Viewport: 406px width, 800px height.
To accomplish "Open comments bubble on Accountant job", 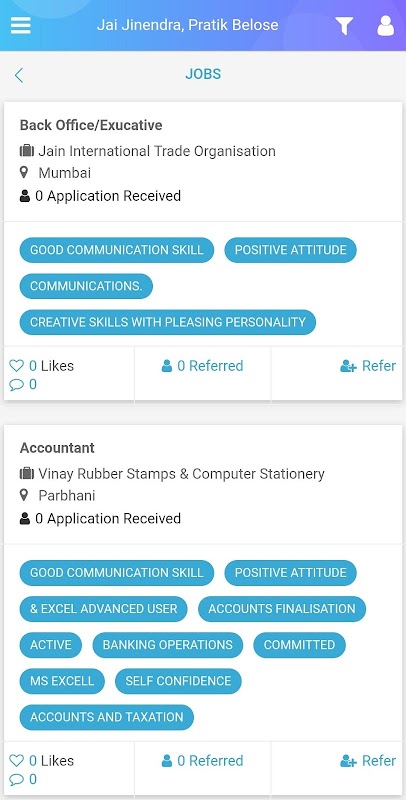I will click(x=17, y=779).
